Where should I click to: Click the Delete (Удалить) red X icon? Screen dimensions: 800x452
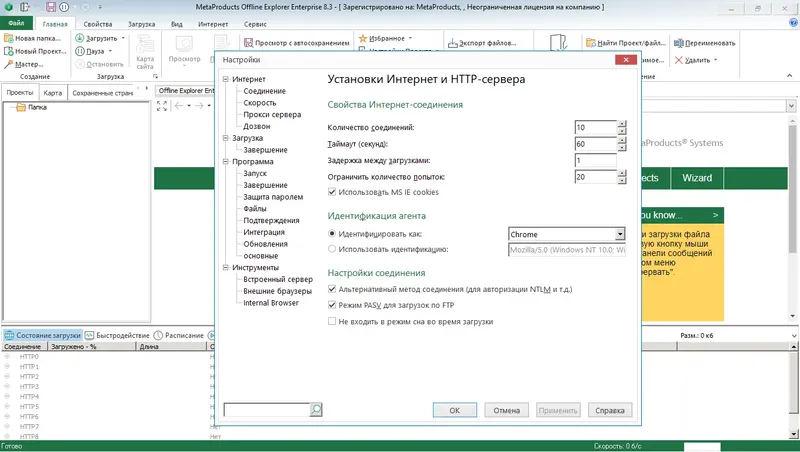[x=679, y=60]
